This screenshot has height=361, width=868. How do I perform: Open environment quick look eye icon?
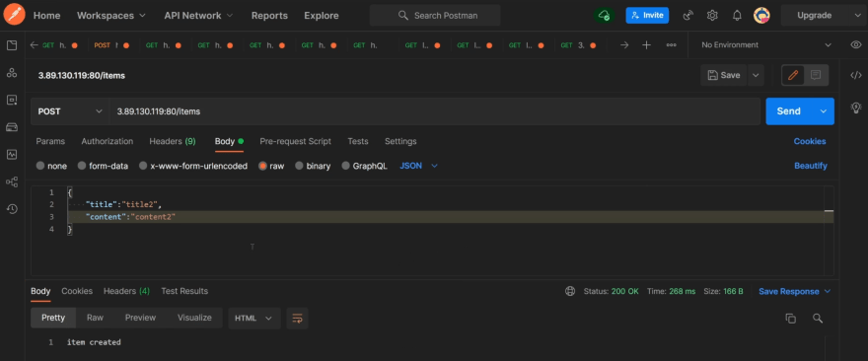click(855, 44)
